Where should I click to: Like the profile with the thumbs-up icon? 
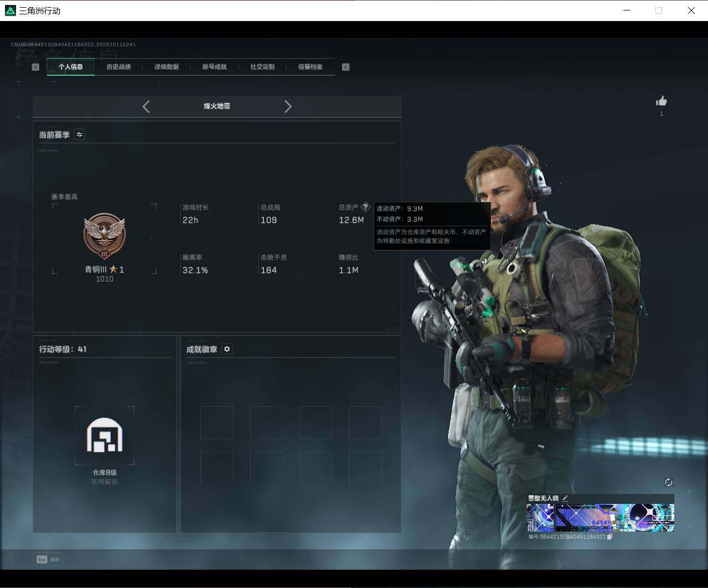point(661,101)
